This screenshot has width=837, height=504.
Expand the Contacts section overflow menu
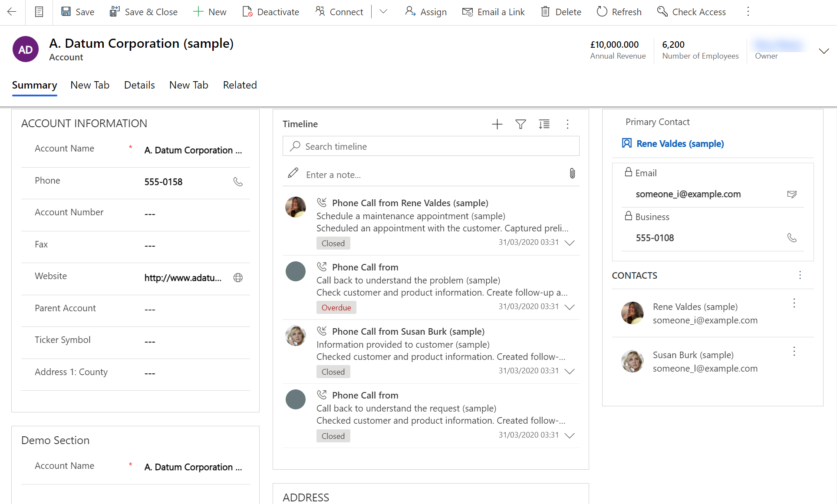800,275
